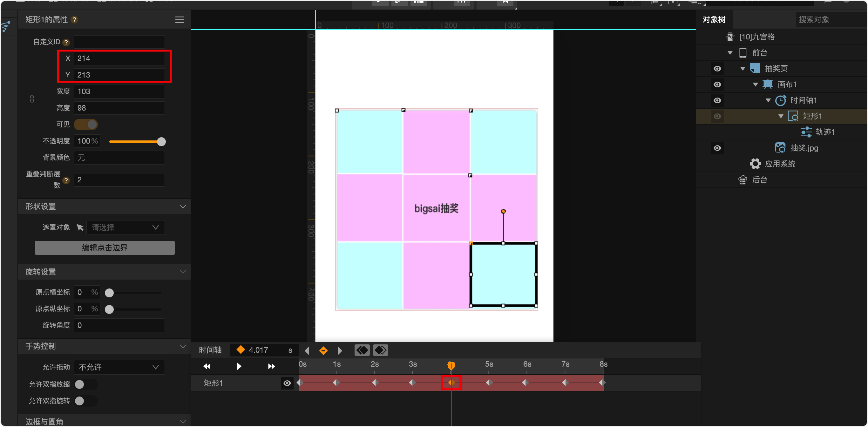Collapse the 时间轴1 tree node

[x=768, y=100]
